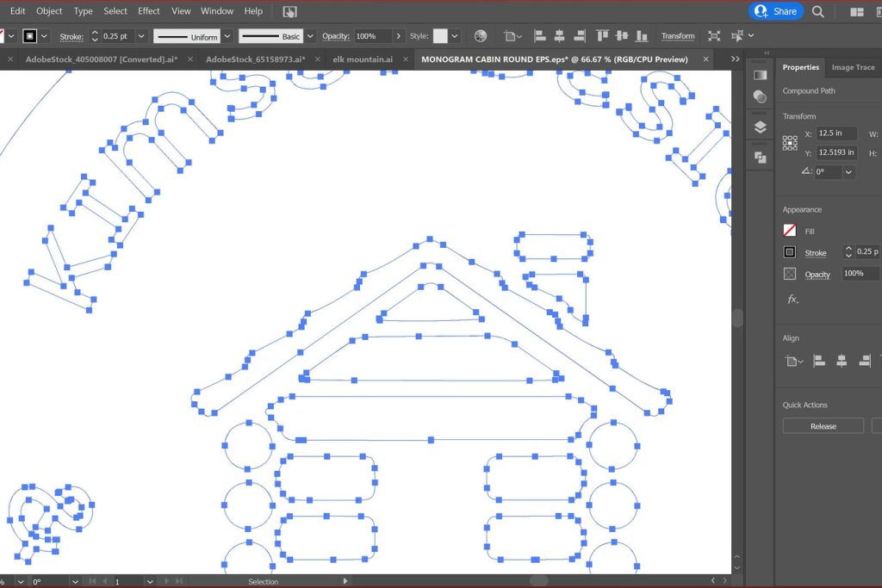Click the Share button
Image resolution: width=882 pixels, height=588 pixels.
tap(776, 11)
